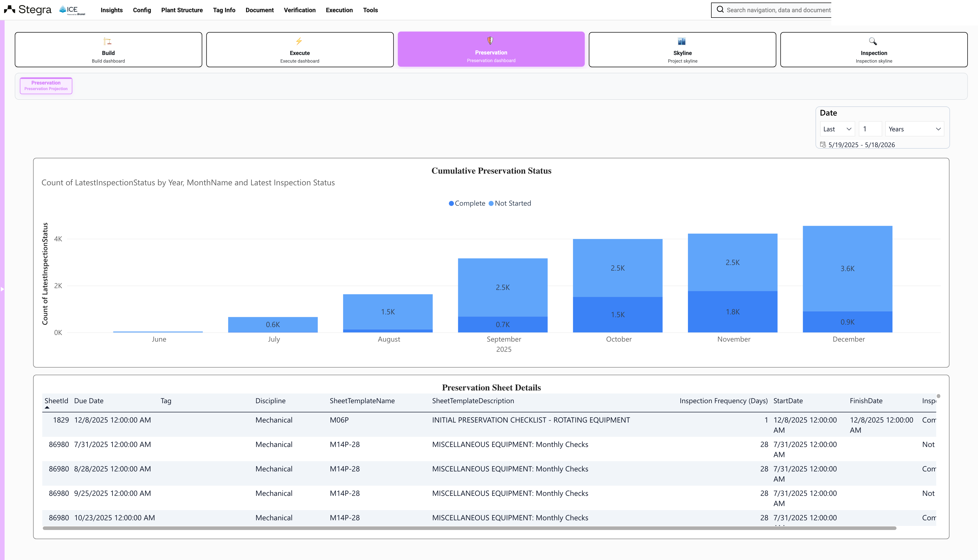Click the search magnifier icon
This screenshot has width=978, height=560.
pos(720,10)
